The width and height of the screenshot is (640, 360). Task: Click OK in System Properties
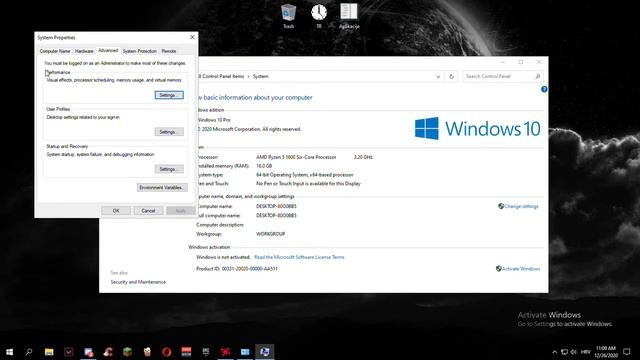(x=116, y=211)
